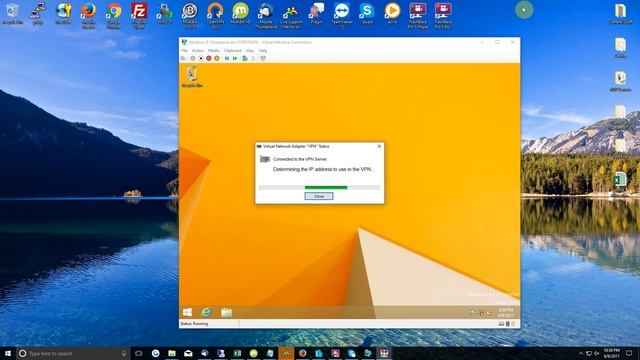Click the guest Windows 8.1 Start button
Screen dimensions: 640x360
(x=187, y=312)
